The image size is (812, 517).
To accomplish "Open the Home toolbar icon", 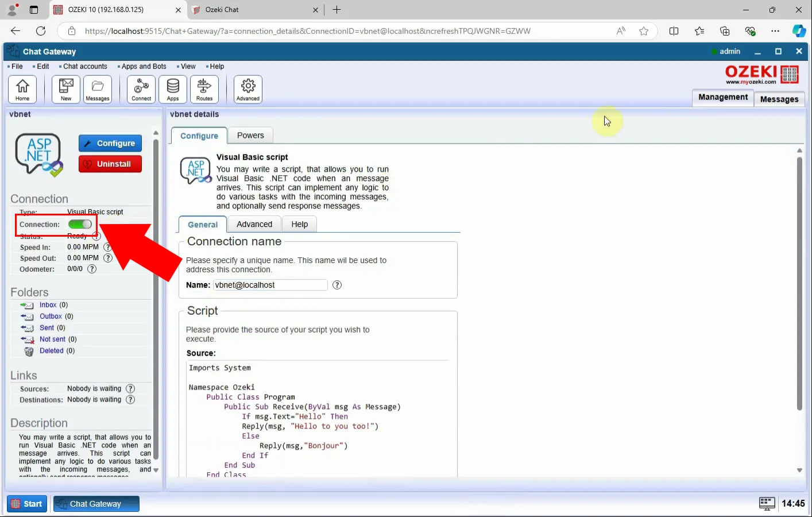I will coord(22,89).
